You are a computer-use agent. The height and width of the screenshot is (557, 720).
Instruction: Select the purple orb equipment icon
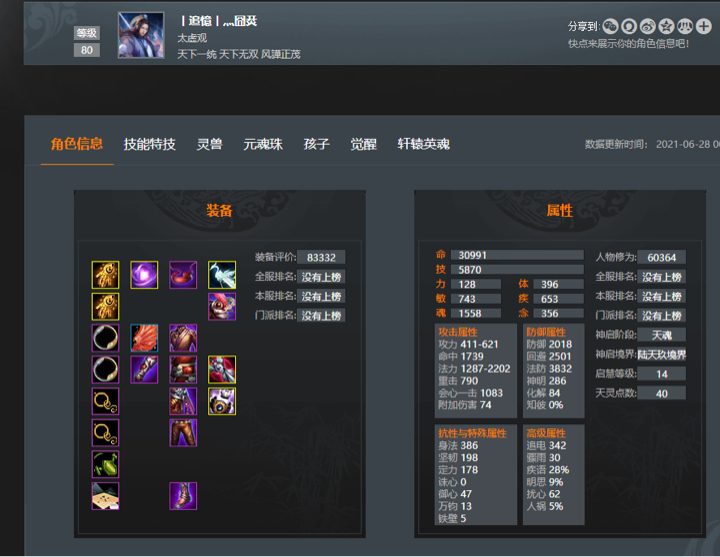(144, 275)
